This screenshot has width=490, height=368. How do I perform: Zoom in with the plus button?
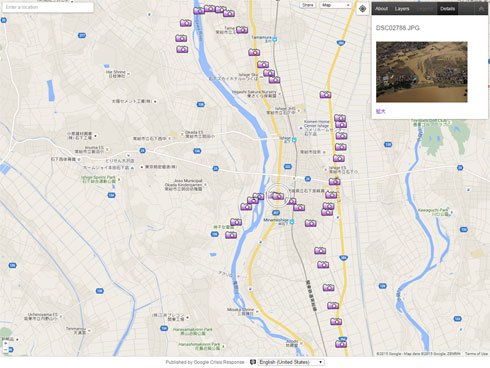pos(6,343)
